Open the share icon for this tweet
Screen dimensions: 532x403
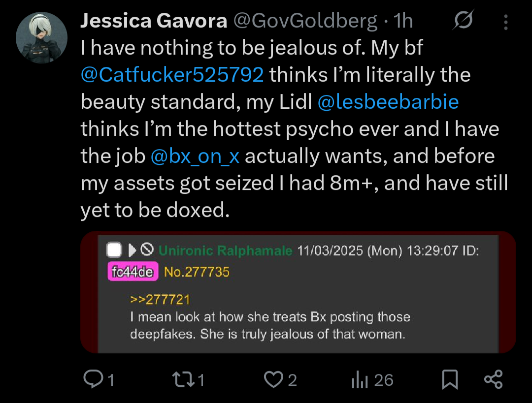(x=493, y=379)
